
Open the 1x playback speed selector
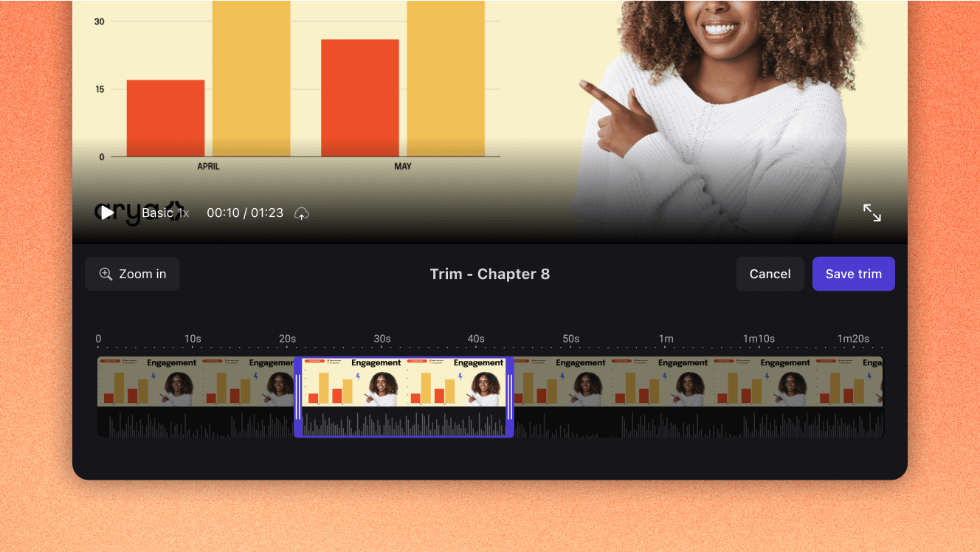pyautogui.click(x=183, y=213)
